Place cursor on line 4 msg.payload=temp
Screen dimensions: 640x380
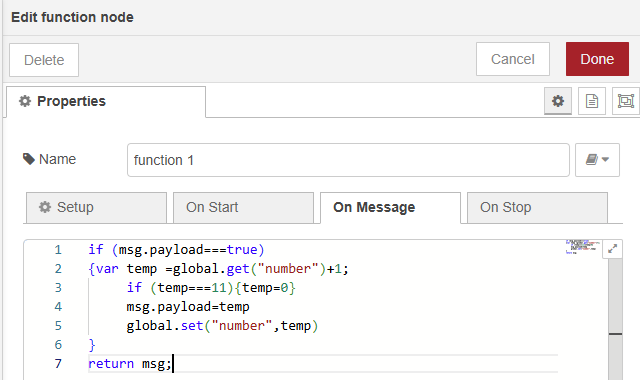[188, 307]
